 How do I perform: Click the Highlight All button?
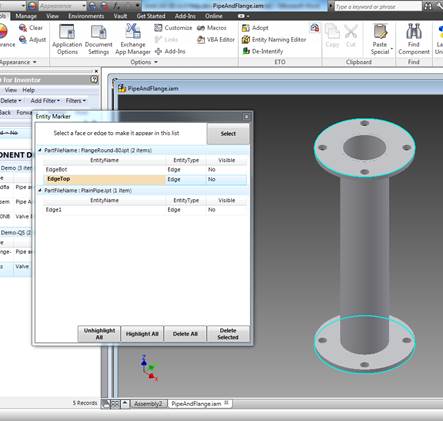coord(142,334)
